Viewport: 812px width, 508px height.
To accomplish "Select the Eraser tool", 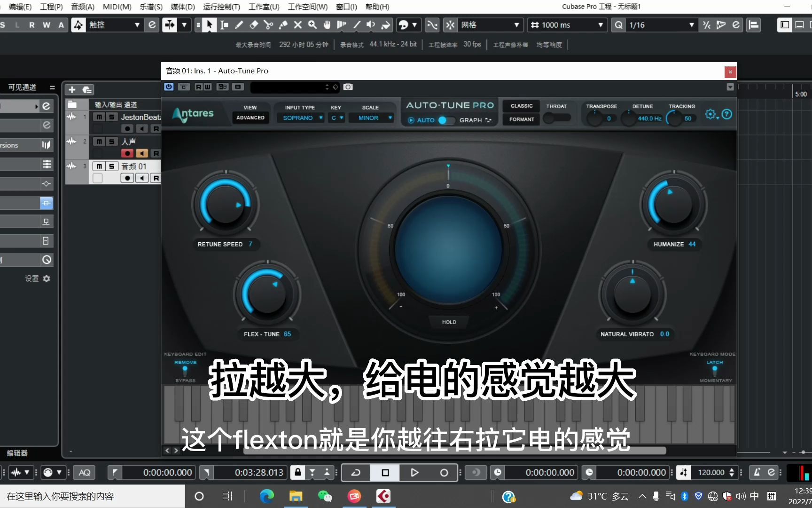I will 253,25.
